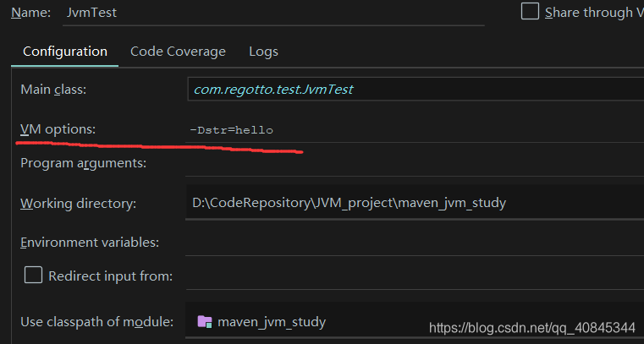This screenshot has height=344, width=644.
Task: Click the Main class label
Action: pos(53,90)
